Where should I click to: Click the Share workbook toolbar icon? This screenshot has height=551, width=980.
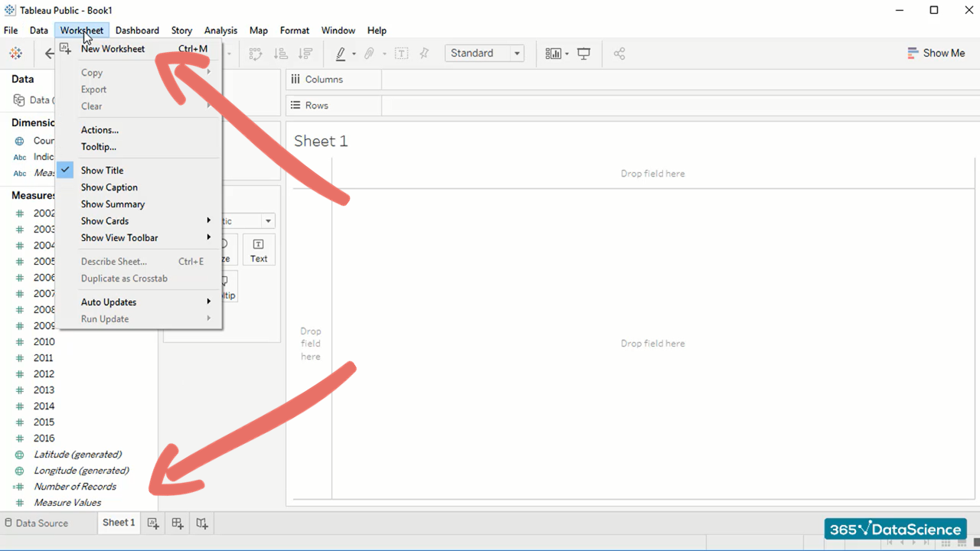coord(619,54)
